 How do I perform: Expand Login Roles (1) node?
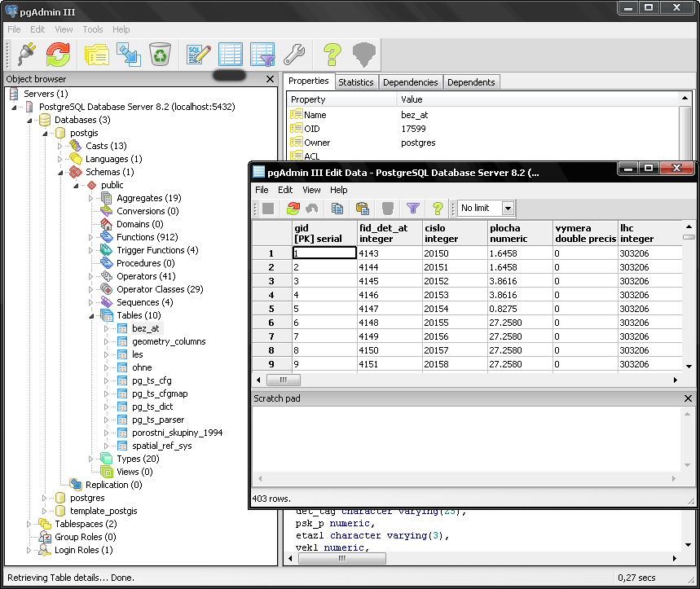29,550
